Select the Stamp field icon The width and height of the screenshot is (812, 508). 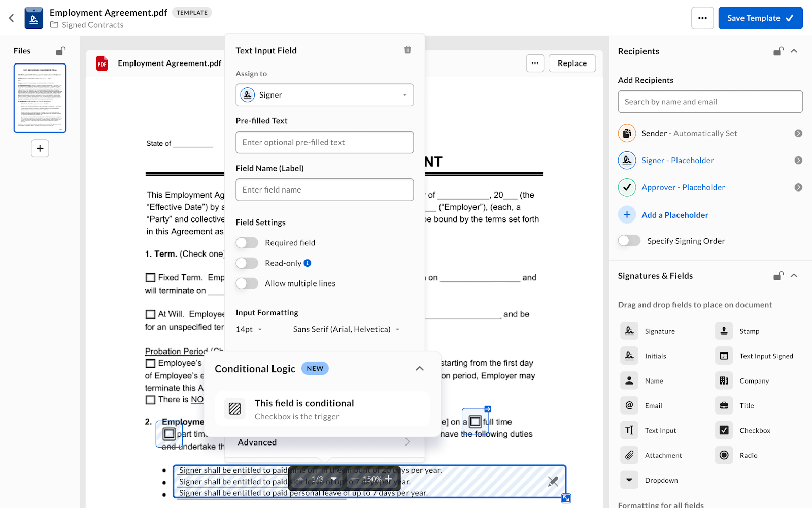(724, 331)
